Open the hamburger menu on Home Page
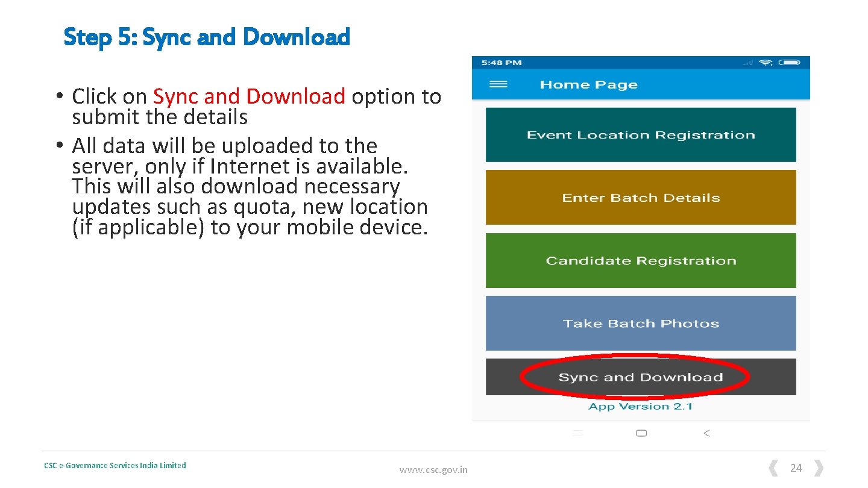868x488 pixels. coord(498,84)
